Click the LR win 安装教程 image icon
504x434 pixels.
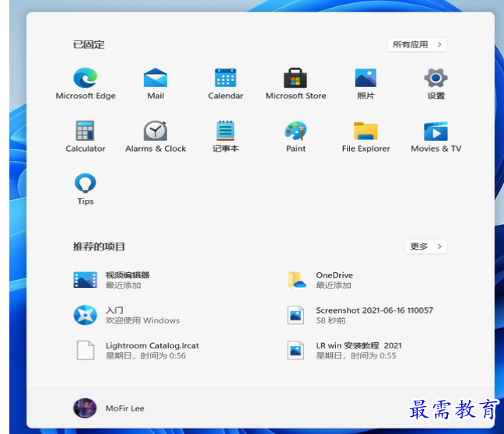click(296, 350)
